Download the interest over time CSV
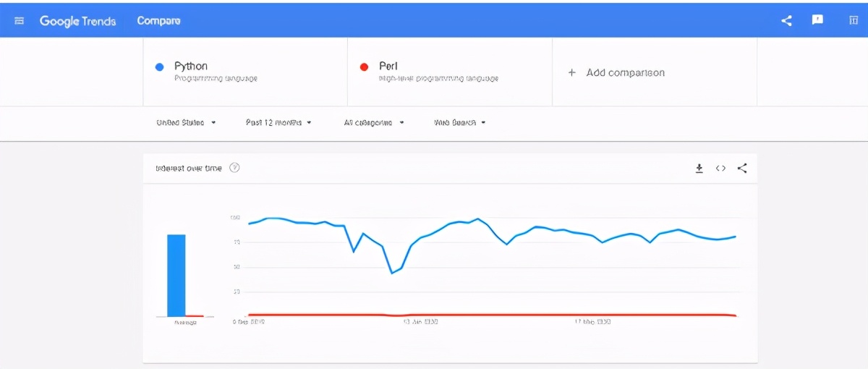This screenshot has height=369, width=868. pos(699,169)
